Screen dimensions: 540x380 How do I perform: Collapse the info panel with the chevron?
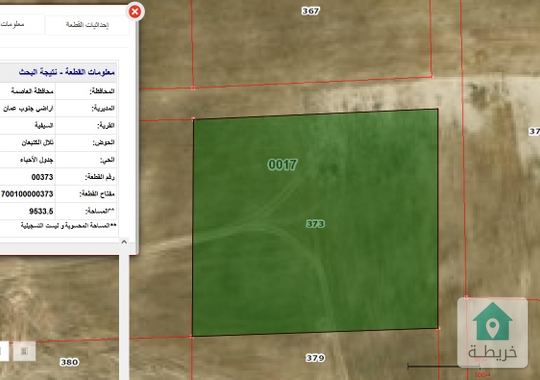coord(124,242)
